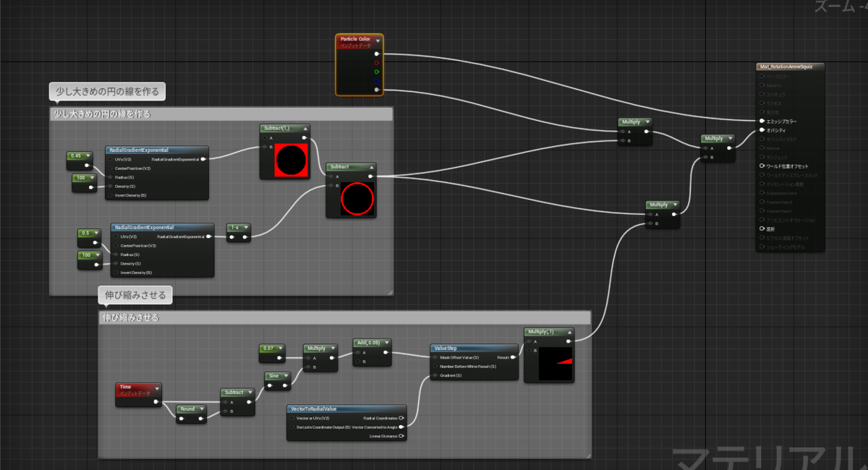Click the Particle Color red channel pin
Viewport: 868px width, 470px height.
point(376,63)
